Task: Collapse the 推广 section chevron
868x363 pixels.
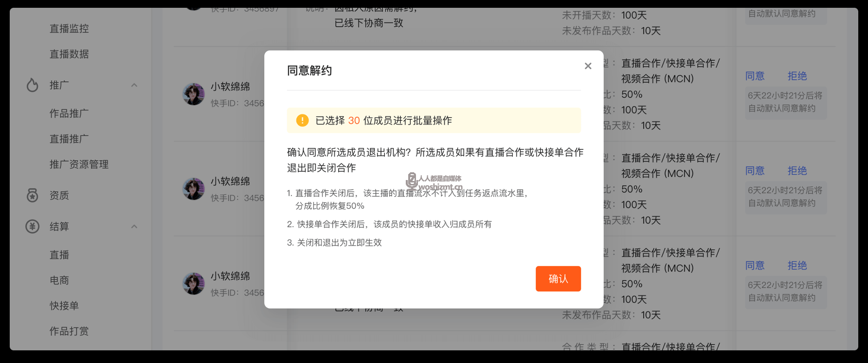Action: tap(134, 85)
